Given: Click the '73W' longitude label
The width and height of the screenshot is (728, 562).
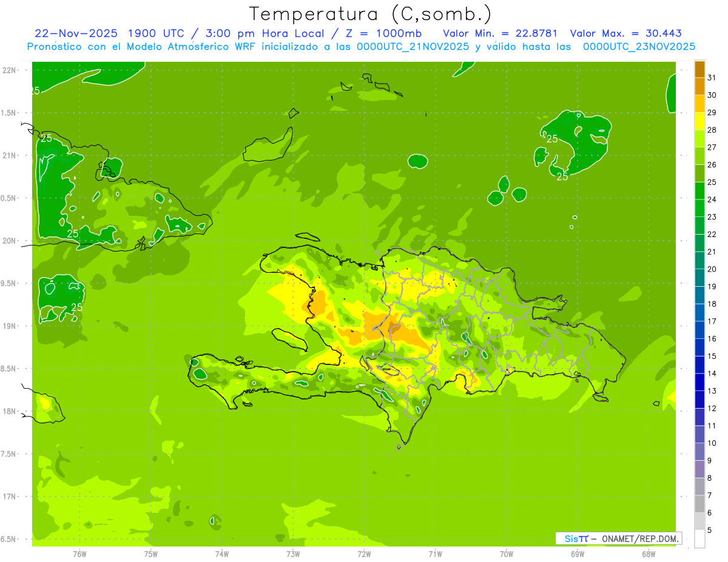Looking at the screenshot, I should [x=293, y=554].
